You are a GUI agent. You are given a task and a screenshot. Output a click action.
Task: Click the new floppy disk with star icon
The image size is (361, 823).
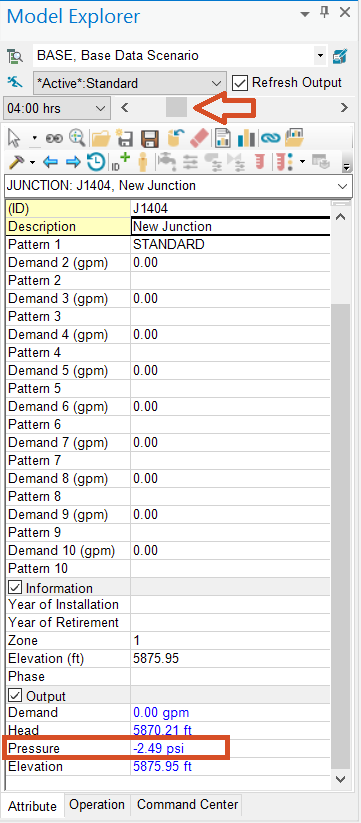tap(124, 139)
